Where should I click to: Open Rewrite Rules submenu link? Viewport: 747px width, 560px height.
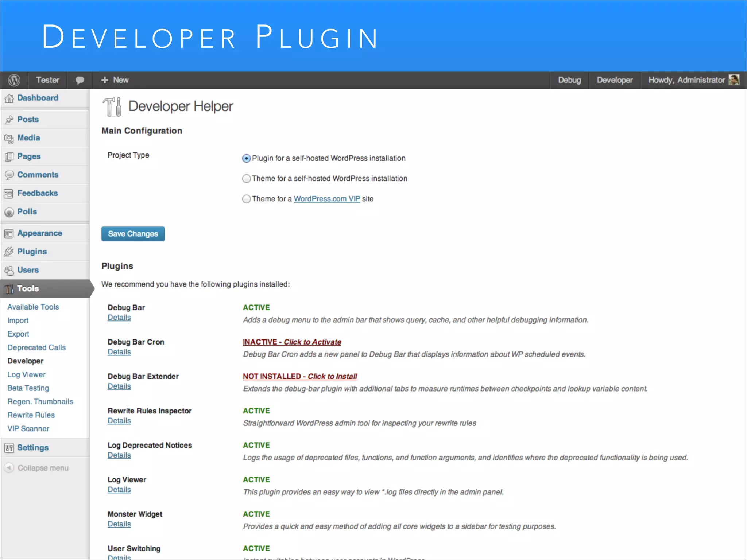point(31,415)
